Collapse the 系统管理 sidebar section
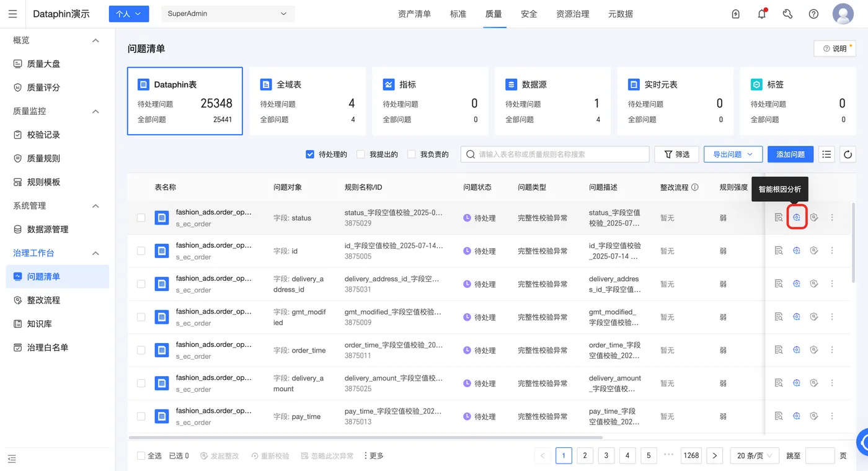 tap(95, 205)
